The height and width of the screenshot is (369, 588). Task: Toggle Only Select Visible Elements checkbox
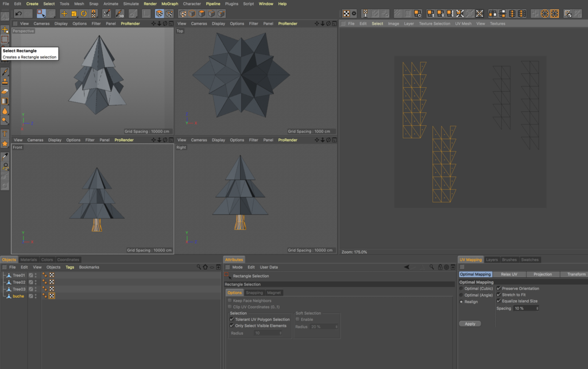(x=232, y=325)
